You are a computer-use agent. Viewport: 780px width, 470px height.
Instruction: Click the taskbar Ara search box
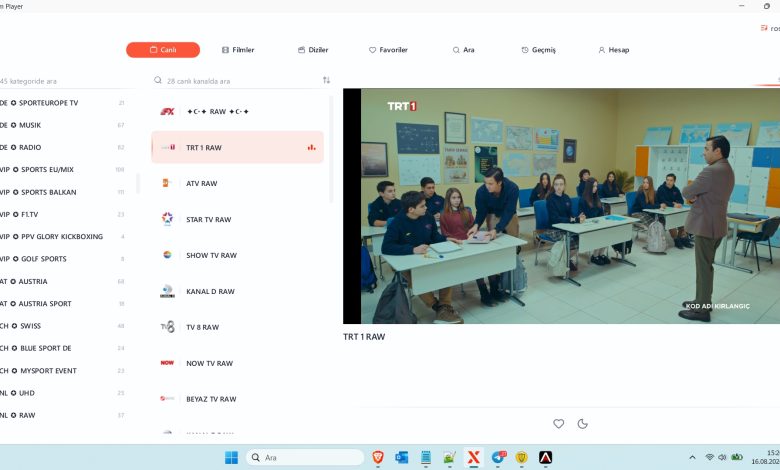(305, 458)
